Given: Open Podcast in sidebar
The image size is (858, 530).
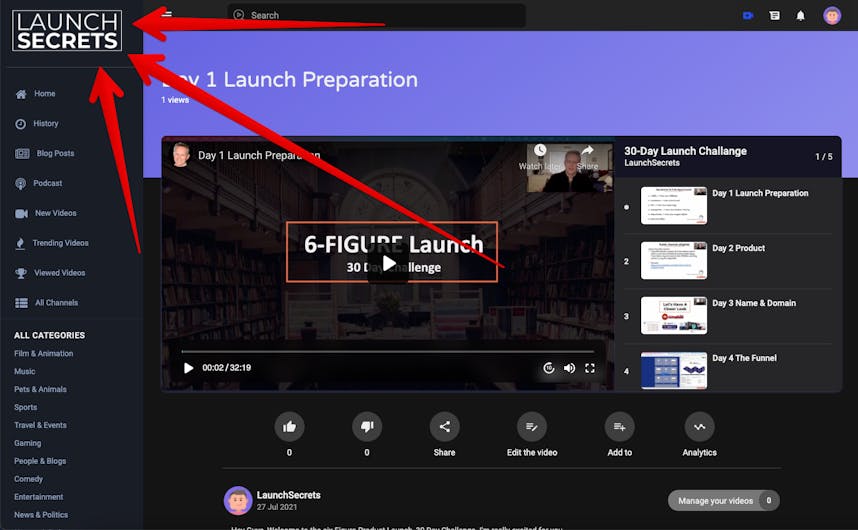Looking at the screenshot, I should tap(38, 183).
